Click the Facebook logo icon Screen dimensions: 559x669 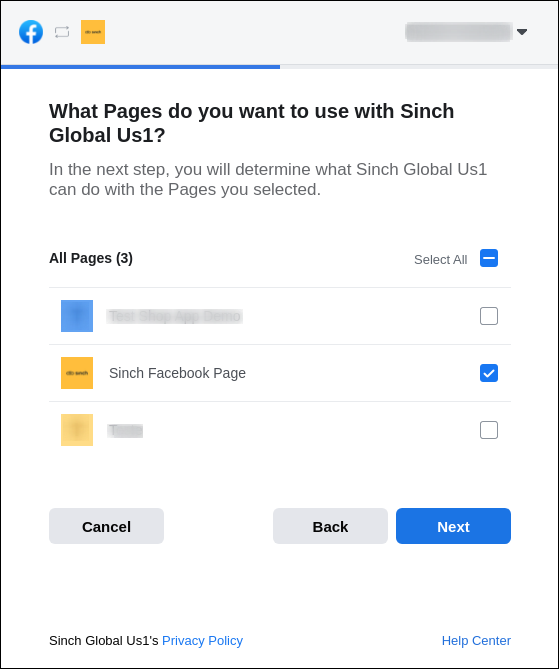click(x=31, y=32)
